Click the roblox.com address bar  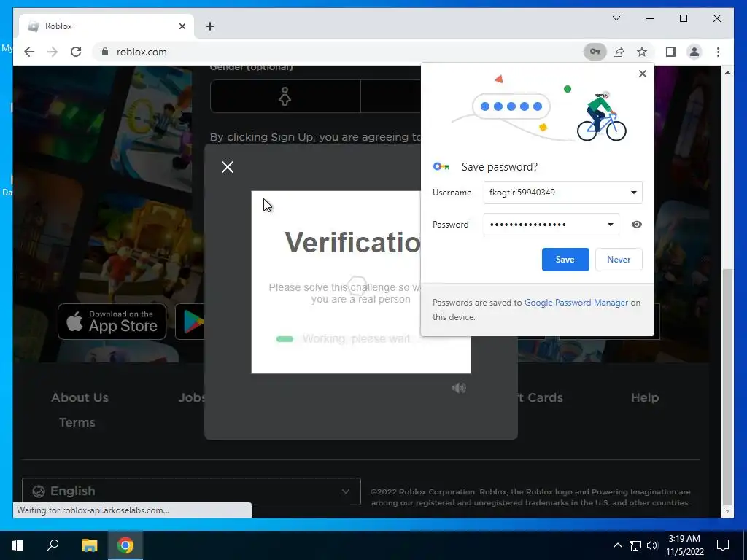click(338, 52)
